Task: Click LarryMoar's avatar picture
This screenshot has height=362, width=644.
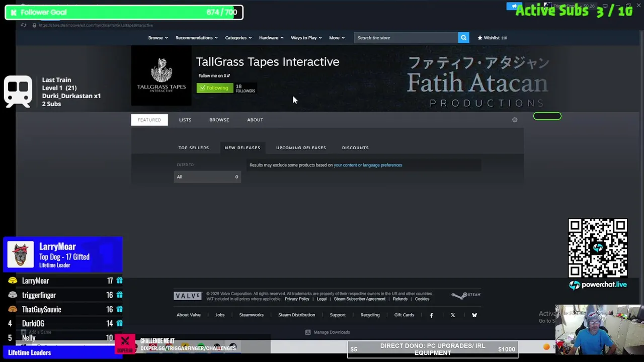Action: pos(21,254)
